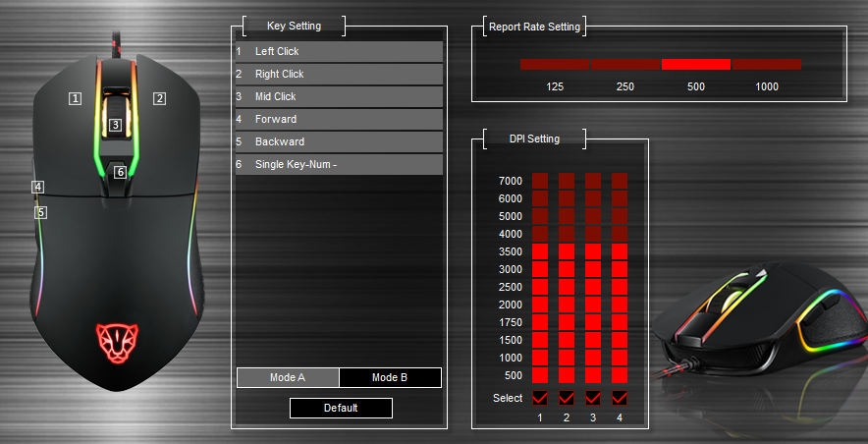Open key 4 Forward assignment
Screen dimensions: 868x444
(x=339, y=120)
